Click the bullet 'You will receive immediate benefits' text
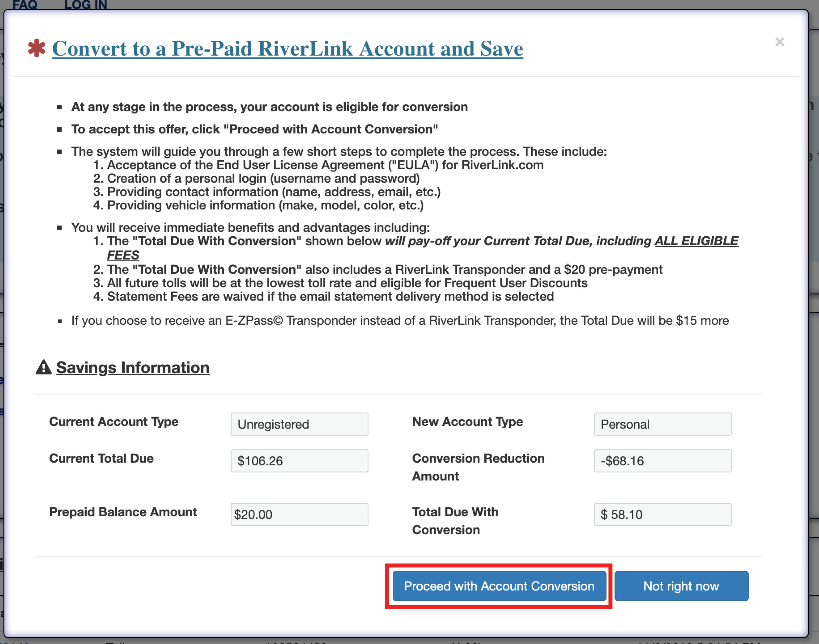This screenshot has height=644, width=819. tap(250, 228)
